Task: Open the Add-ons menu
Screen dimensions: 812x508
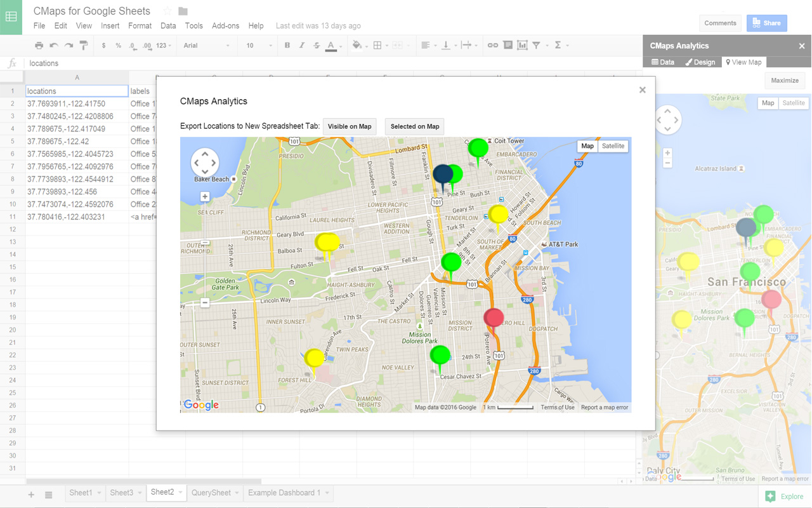Action: click(225, 25)
